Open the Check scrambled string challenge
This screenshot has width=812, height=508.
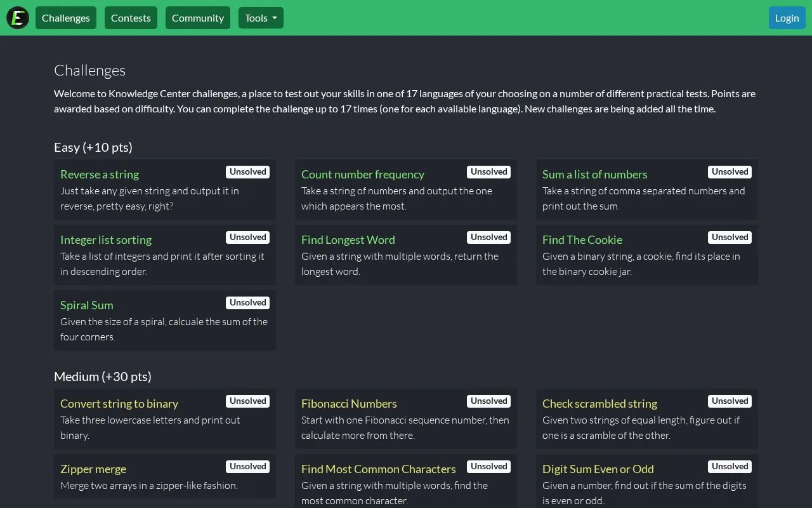[599, 403]
